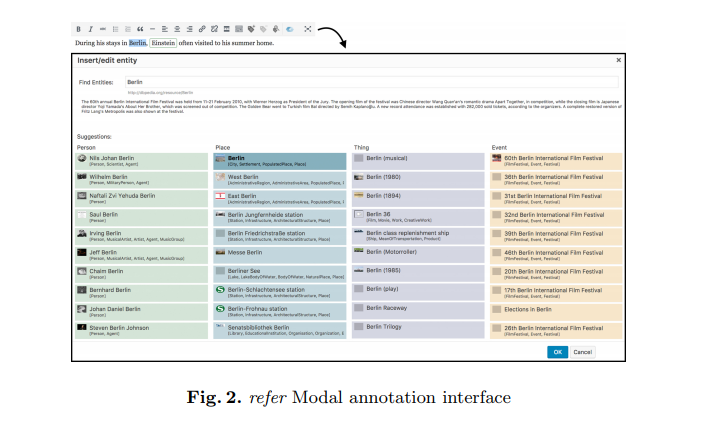The image size is (710, 428).
Task: Click the blue refer toolbar icon
Action: 289,29
